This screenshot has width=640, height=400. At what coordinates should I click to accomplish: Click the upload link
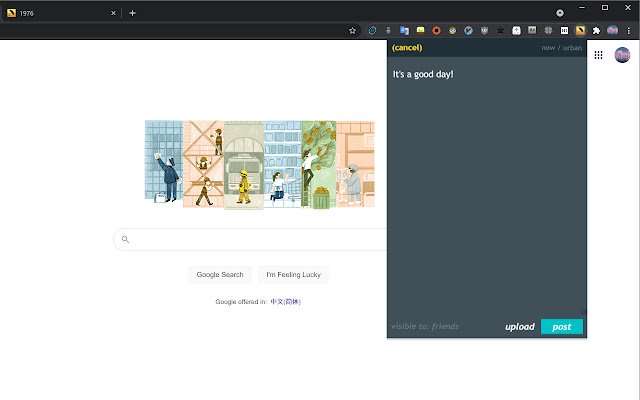pyautogui.click(x=520, y=327)
